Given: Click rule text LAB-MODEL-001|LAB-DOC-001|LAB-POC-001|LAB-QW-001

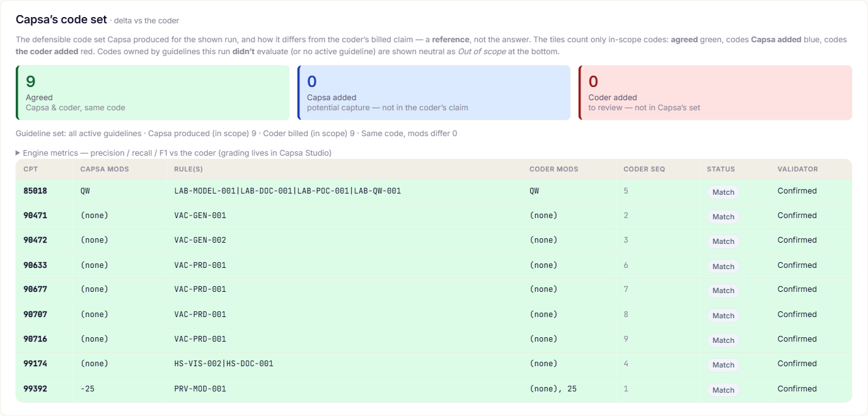Looking at the screenshot, I should pyautogui.click(x=287, y=191).
